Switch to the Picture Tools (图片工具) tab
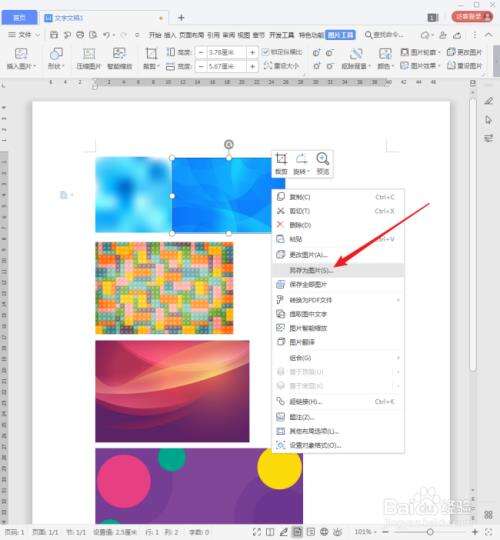Screen dimensions: 500x540 pyautogui.click(x=340, y=35)
